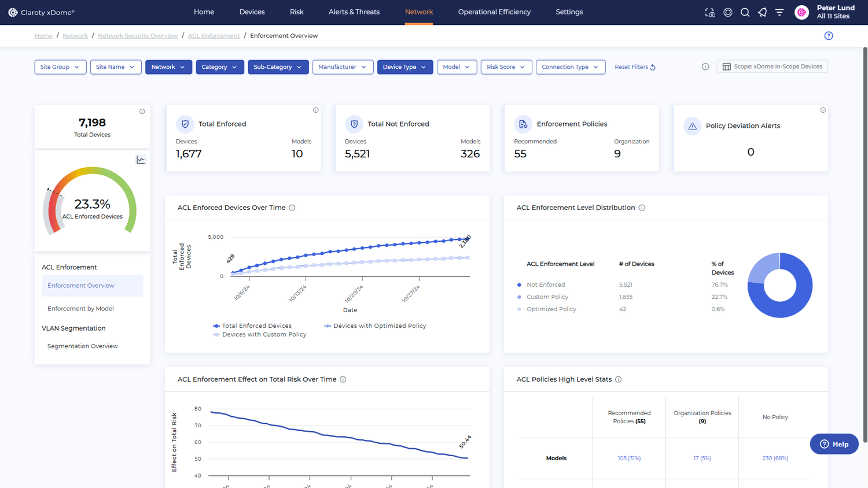Screen dimensions: 868x488
Task: Click the magnifying glass search icon
Action: click(745, 12)
